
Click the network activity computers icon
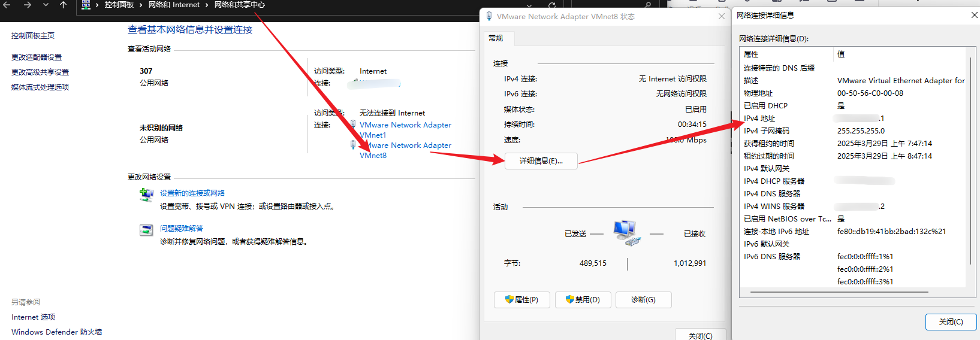[626, 233]
